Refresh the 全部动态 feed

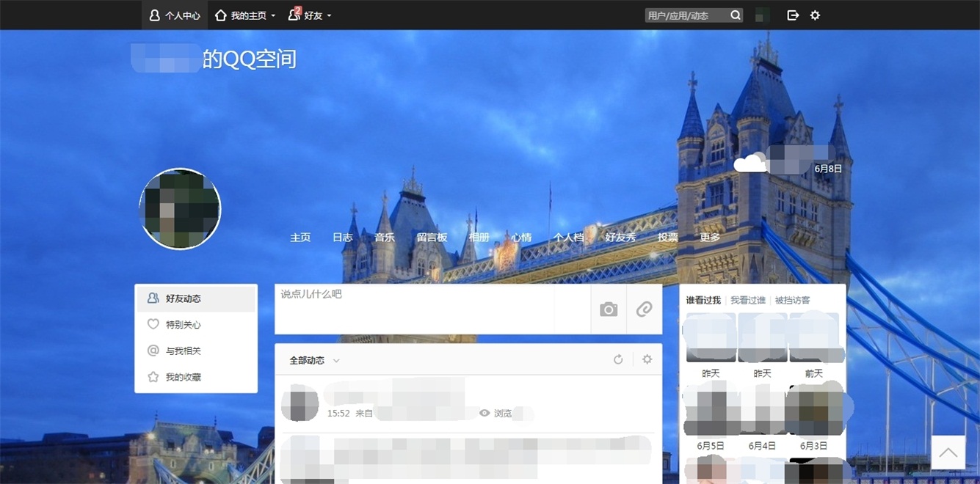(618, 359)
